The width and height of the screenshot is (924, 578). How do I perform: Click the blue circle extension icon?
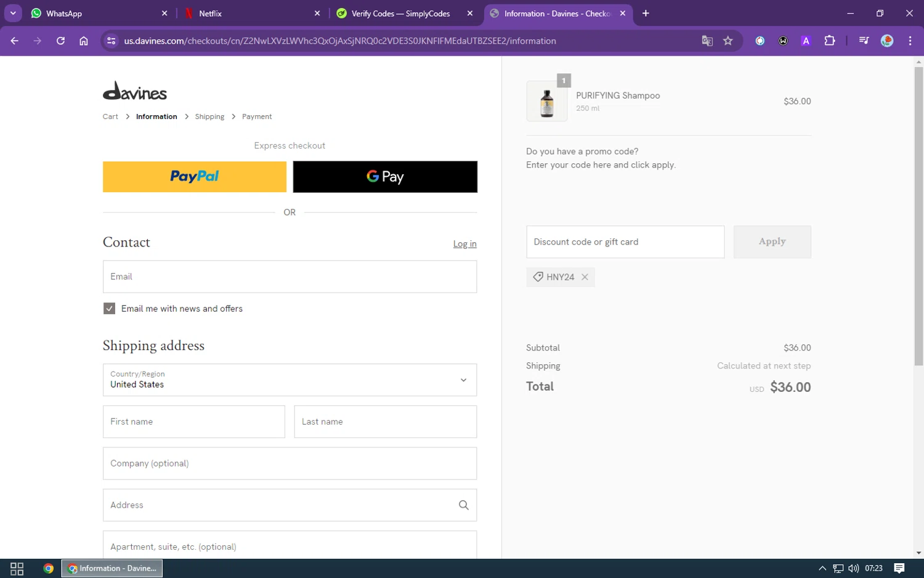pos(760,41)
